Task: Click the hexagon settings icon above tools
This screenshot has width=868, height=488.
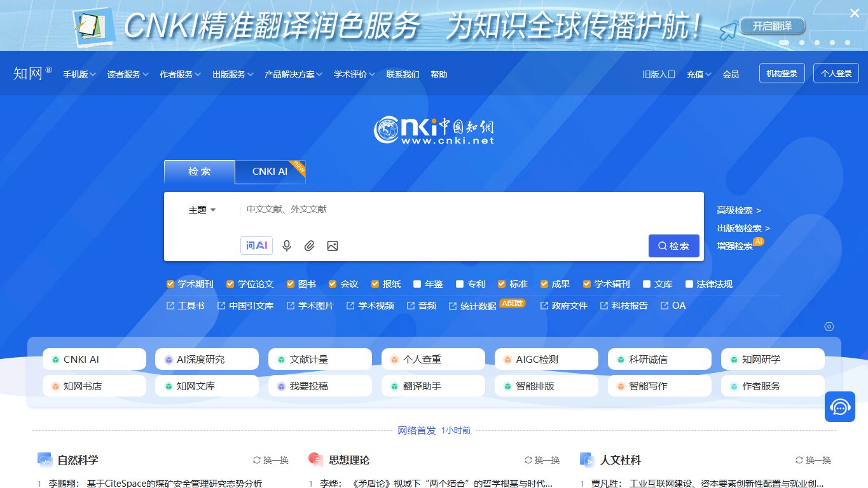Action: click(829, 327)
